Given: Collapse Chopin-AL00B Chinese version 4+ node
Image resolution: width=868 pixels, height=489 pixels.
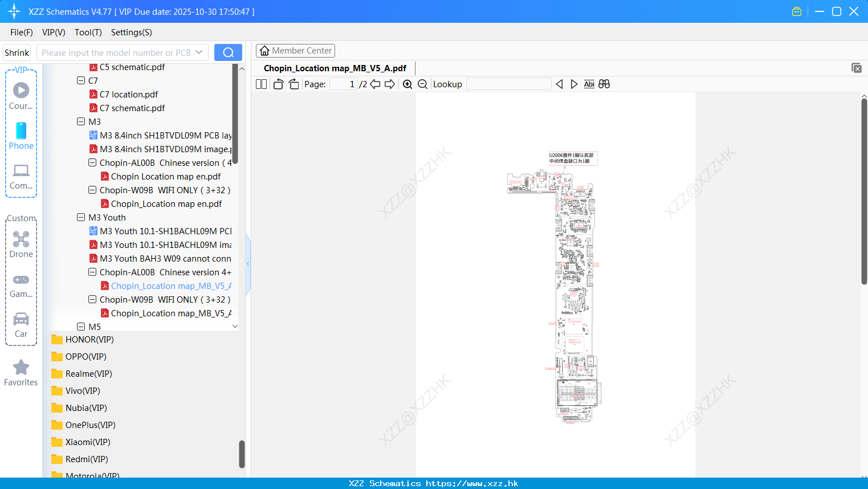Looking at the screenshot, I should [x=92, y=272].
